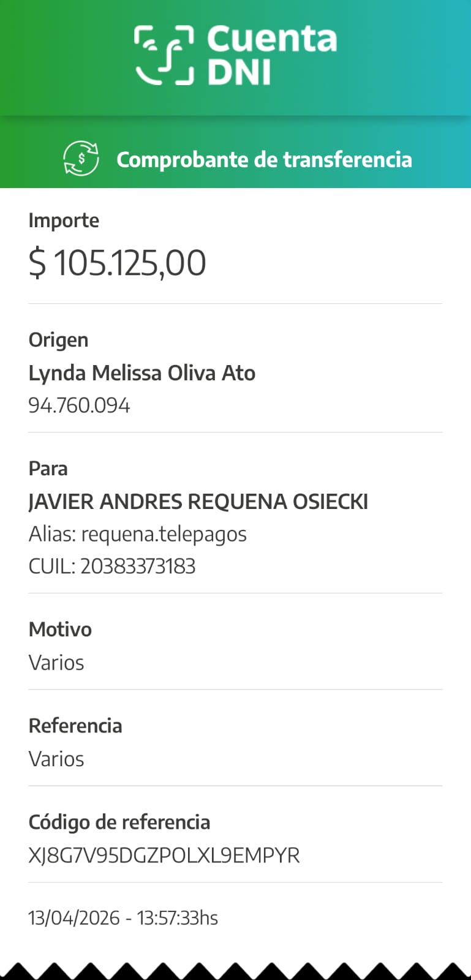The width and height of the screenshot is (471, 980).
Task: Select the Comprobante de transferencia heading
Action: 264,159
